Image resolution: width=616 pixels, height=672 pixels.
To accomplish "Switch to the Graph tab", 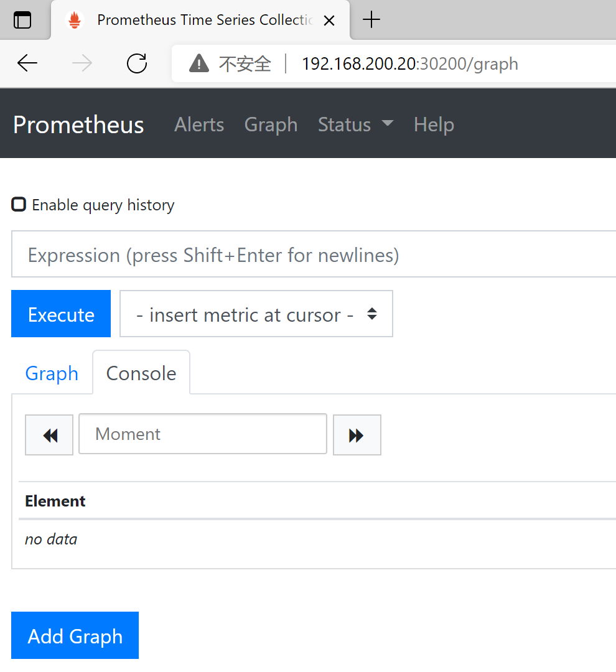I will coord(52,373).
